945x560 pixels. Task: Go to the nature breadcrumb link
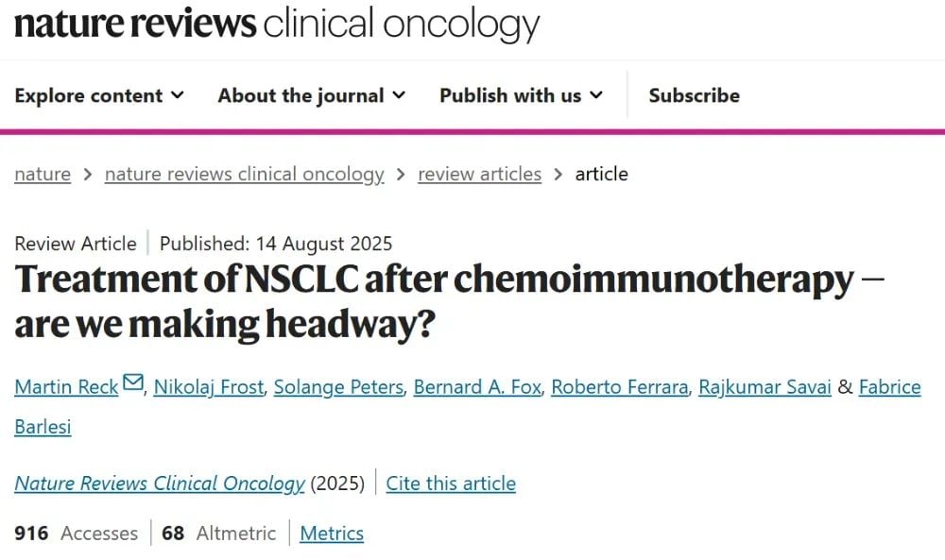tap(43, 174)
